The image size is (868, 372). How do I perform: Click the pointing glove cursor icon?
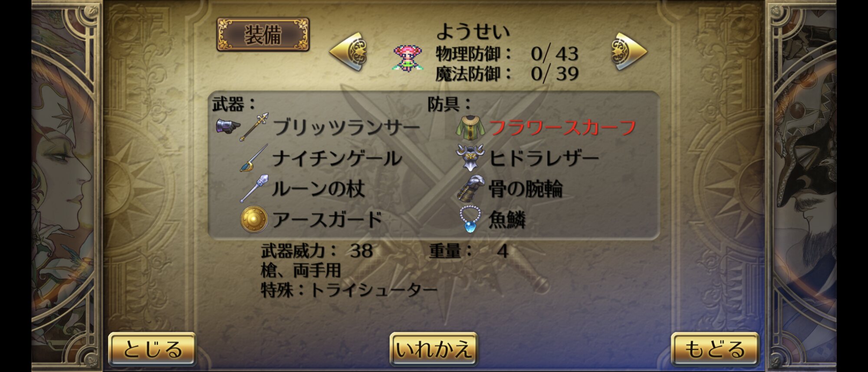click(228, 126)
